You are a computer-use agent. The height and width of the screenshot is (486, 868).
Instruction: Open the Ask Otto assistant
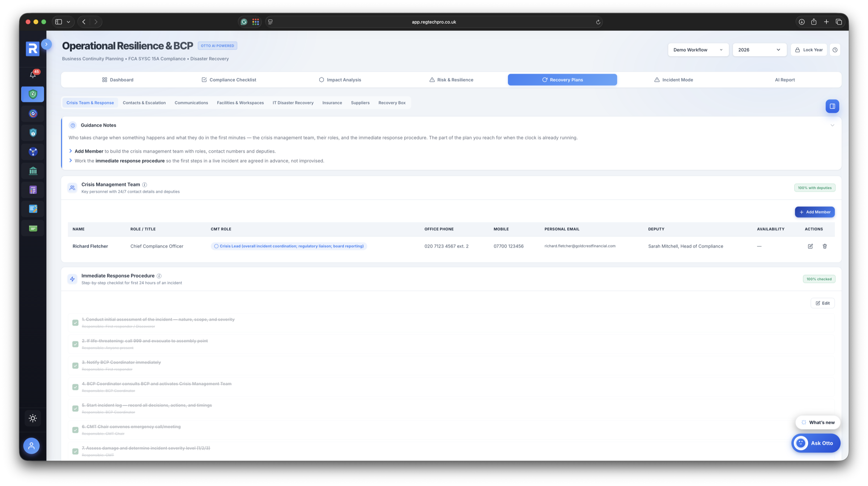816,443
